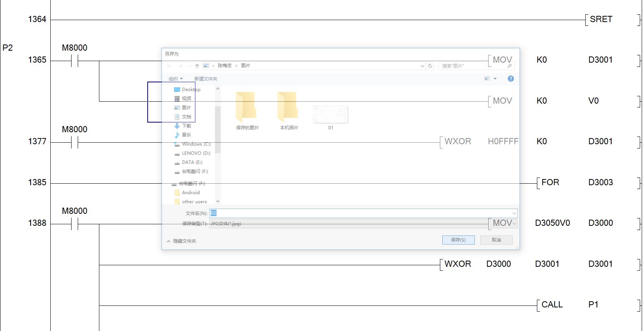Click the Up one level arrow
This screenshot has height=331, width=644.
coord(197,66)
